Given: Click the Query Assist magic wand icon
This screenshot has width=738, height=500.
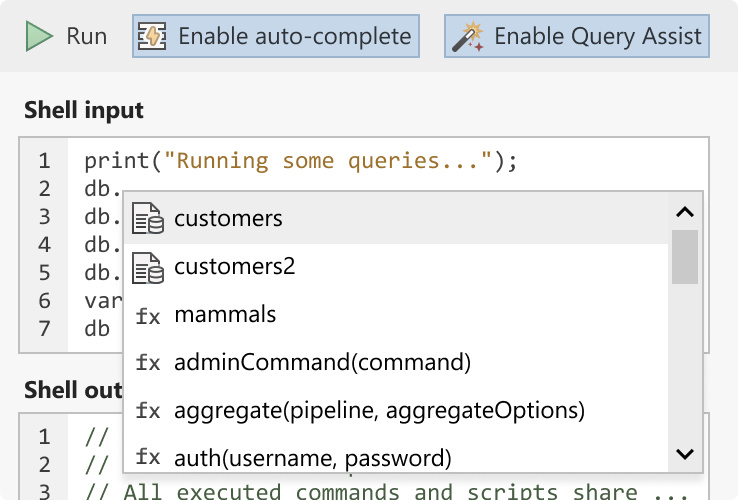Looking at the screenshot, I should (467, 37).
